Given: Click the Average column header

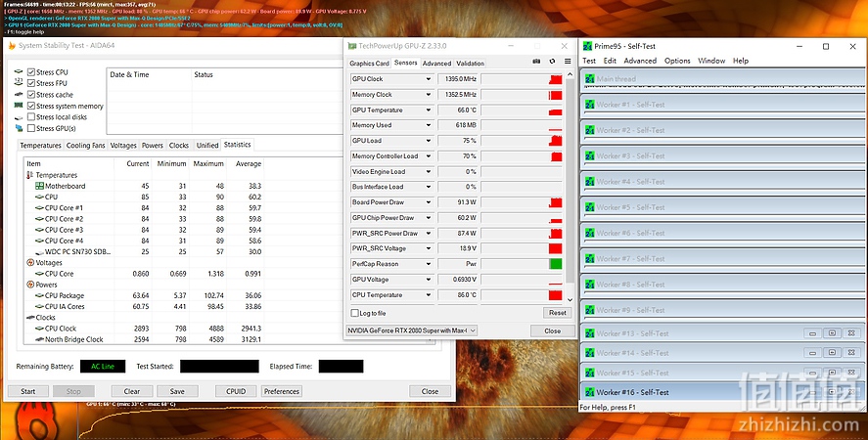Looking at the screenshot, I should pos(248,164).
